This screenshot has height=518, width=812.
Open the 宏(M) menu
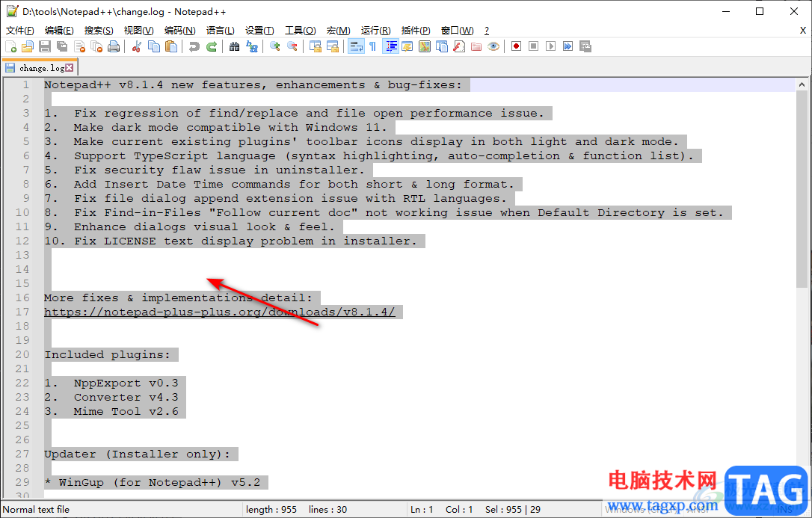coord(338,31)
